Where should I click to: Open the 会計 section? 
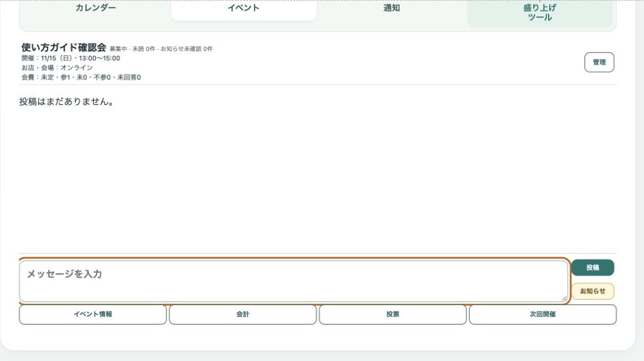pos(243,314)
